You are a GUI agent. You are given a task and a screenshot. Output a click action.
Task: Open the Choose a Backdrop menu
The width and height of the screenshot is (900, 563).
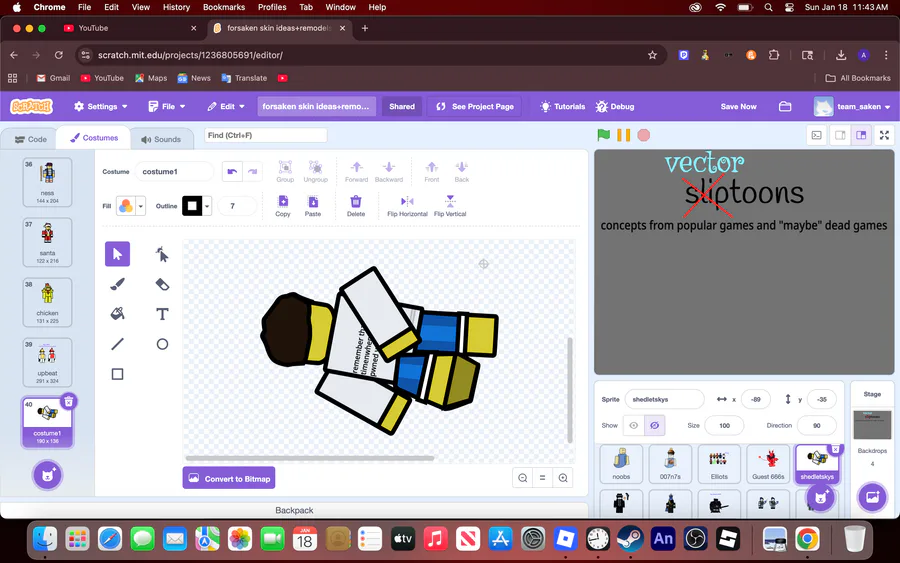pos(872,496)
